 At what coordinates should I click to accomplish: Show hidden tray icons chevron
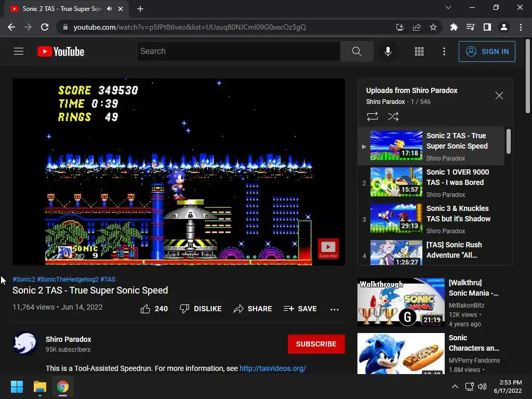pyautogui.click(x=455, y=387)
